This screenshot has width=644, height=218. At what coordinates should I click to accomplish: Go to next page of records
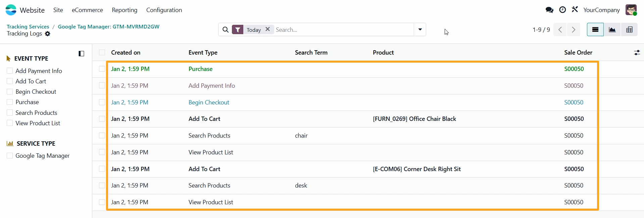pyautogui.click(x=574, y=29)
